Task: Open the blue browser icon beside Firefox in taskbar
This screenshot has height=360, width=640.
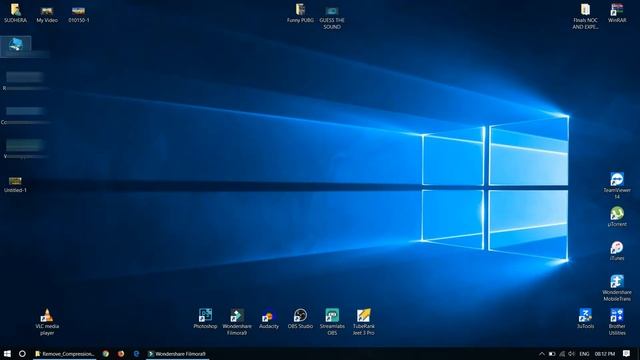Action: pyautogui.click(x=136, y=354)
